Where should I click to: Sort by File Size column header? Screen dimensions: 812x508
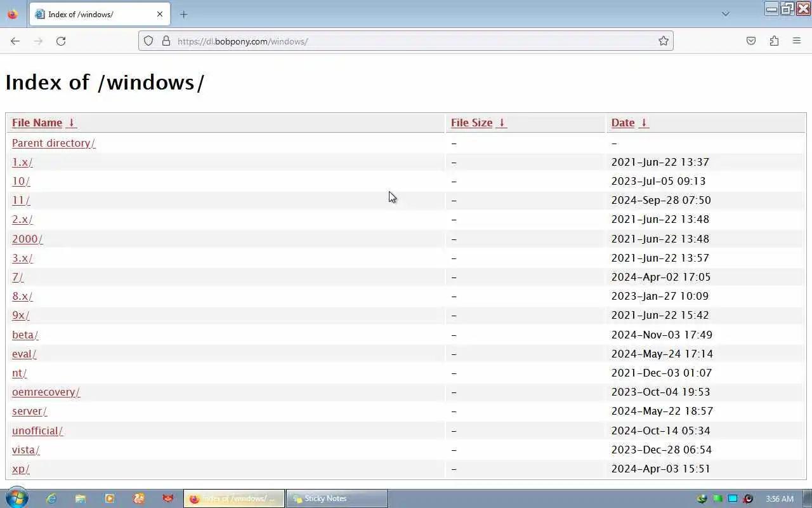(x=471, y=123)
